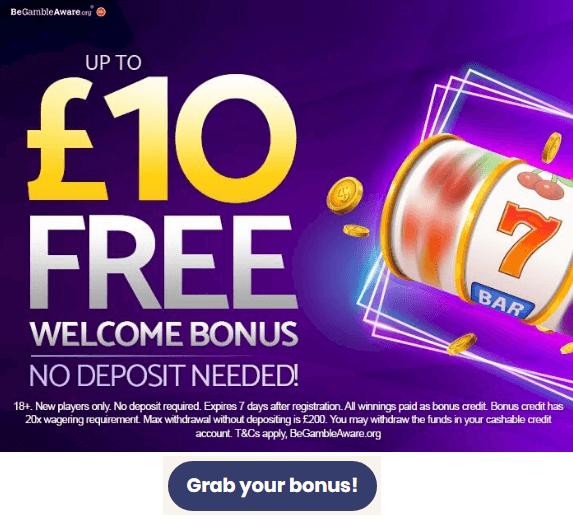Click the gold coin above the reel

tap(551, 147)
